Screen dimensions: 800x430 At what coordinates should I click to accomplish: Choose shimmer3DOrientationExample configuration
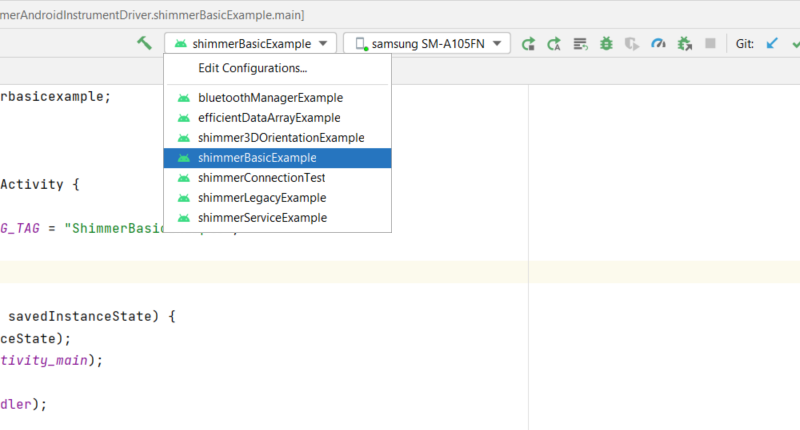(x=278, y=138)
